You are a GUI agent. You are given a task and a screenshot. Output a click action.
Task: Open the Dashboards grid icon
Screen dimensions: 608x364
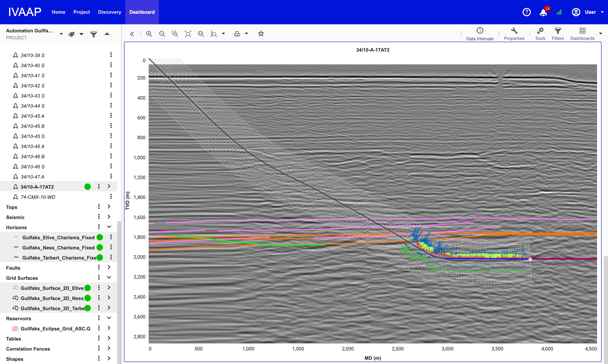582,34
